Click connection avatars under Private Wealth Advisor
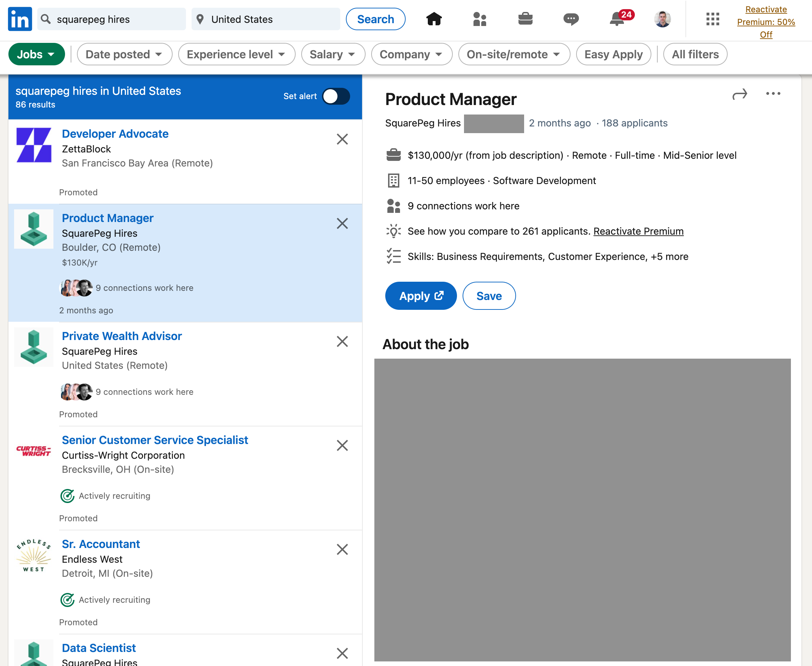Viewport: 812px width, 666px height. click(x=76, y=392)
